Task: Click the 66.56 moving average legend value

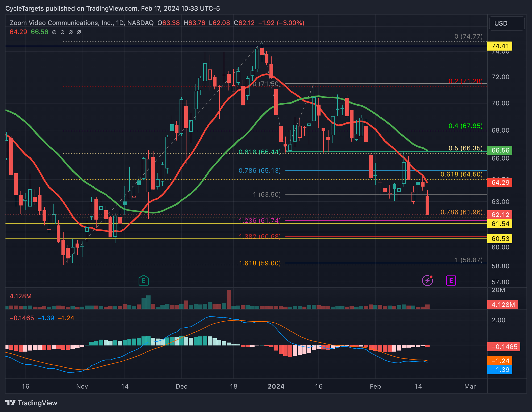Action: tap(40, 32)
